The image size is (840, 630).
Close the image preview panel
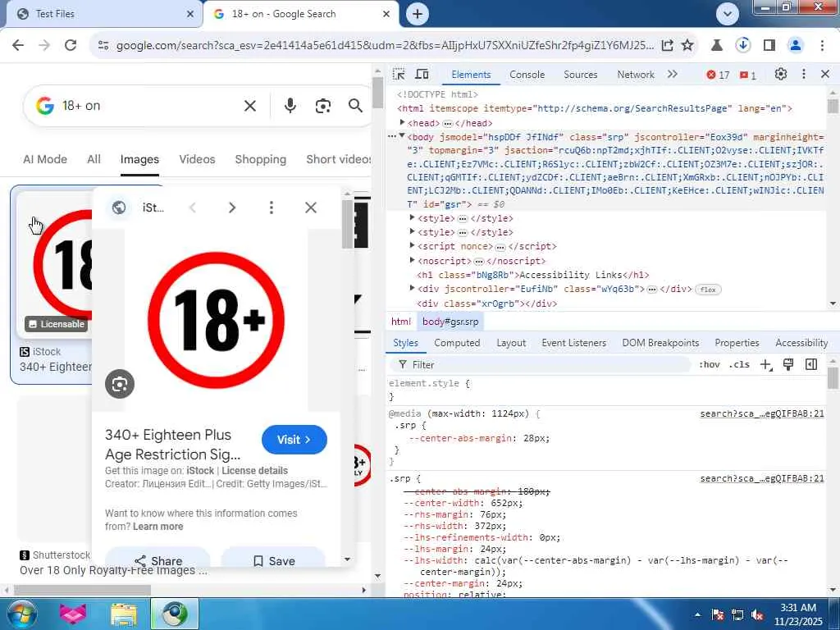(x=311, y=208)
